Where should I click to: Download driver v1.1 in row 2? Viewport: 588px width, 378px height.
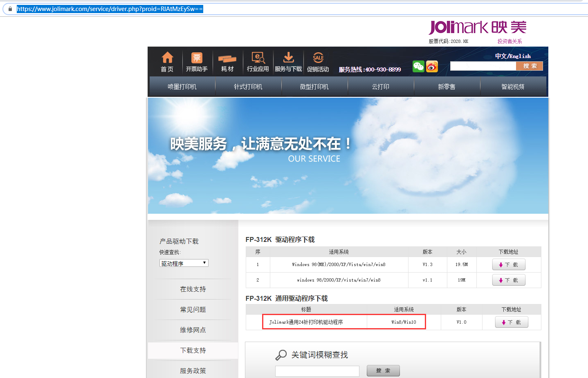point(509,280)
